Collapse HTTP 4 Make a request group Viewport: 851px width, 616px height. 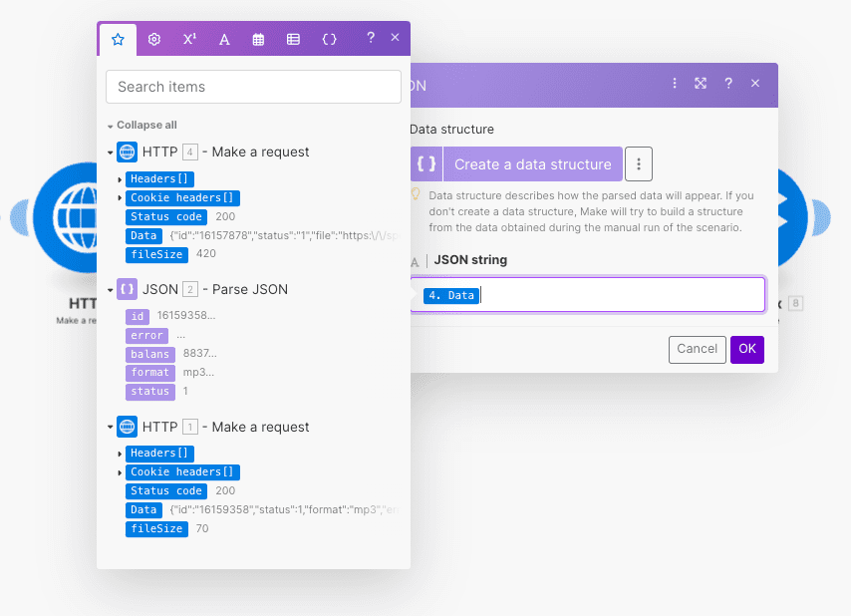tap(111, 153)
